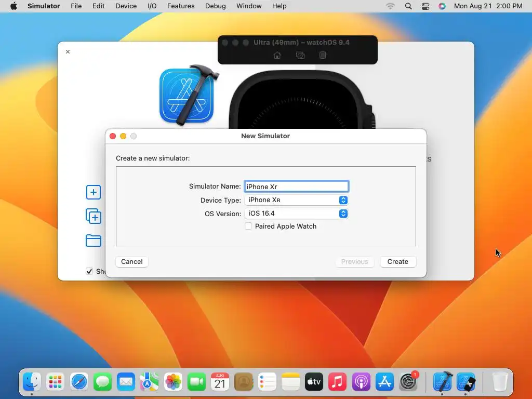532x399 pixels.
Task: Open the Features menu
Action: [181, 6]
